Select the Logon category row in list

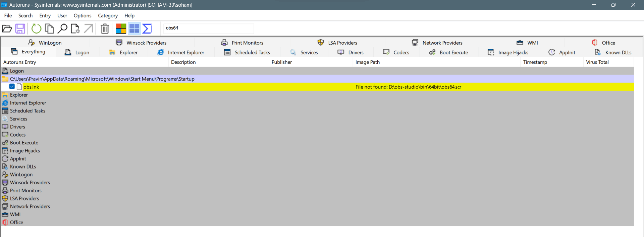(317, 71)
